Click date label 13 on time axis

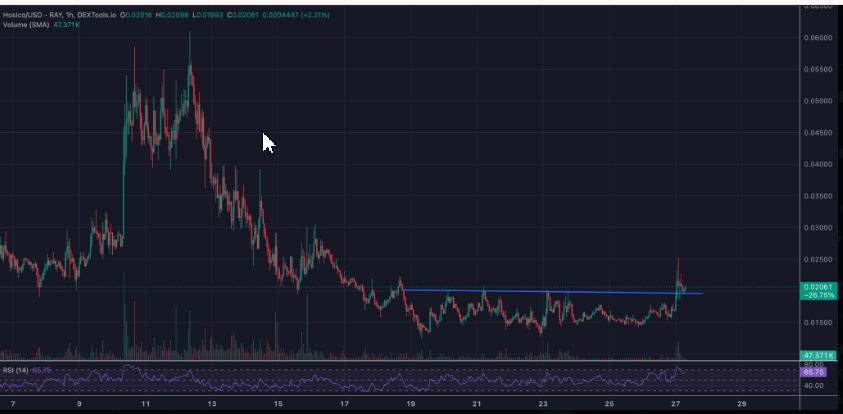pos(212,404)
